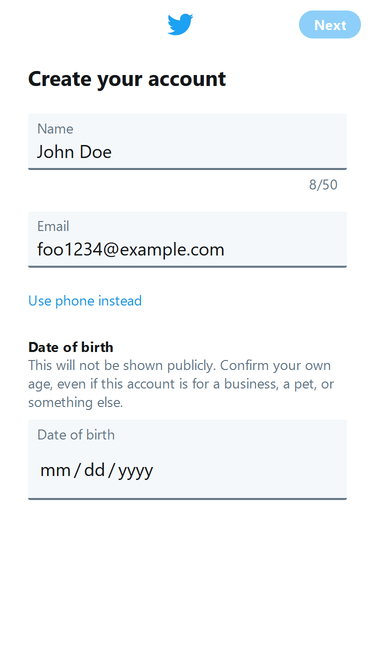Click the 8/50 character counter
The height and width of the screenshot is (667, 375).
pyautogui.click(x=323, y=185)
